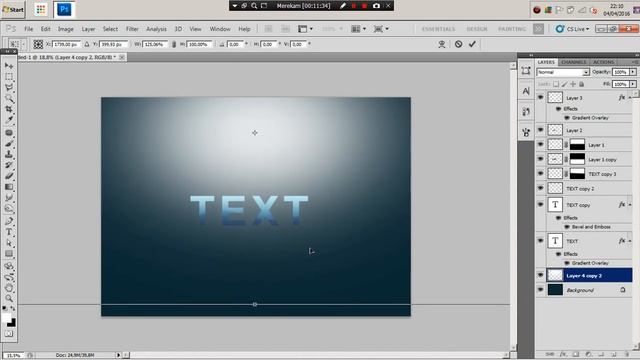Screen dimensions: 640x360
Task: Open the Fill slider dropdown arrow
Action: (x=633, y=84)
